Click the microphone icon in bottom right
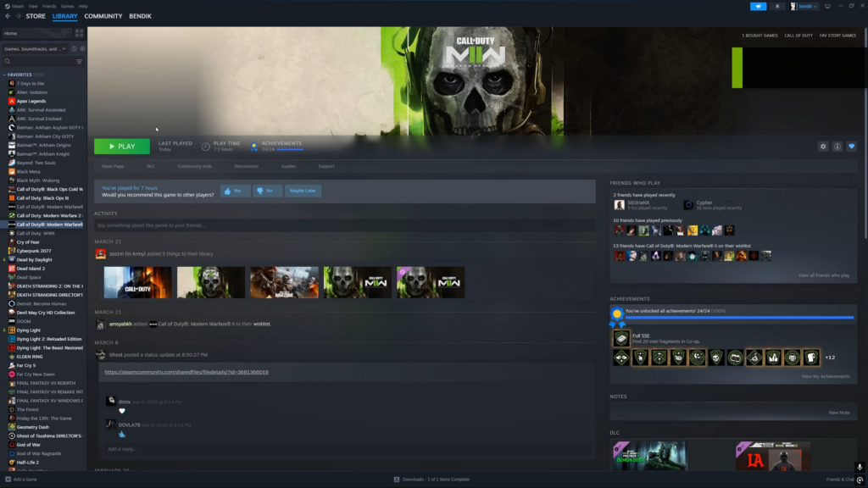868x488 pixels. tap(860, 467)
